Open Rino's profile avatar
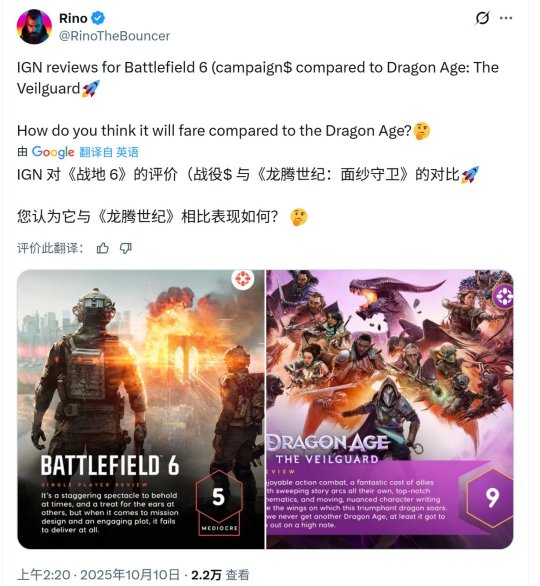This screenshot has width=540, height=586. [34, 27]
